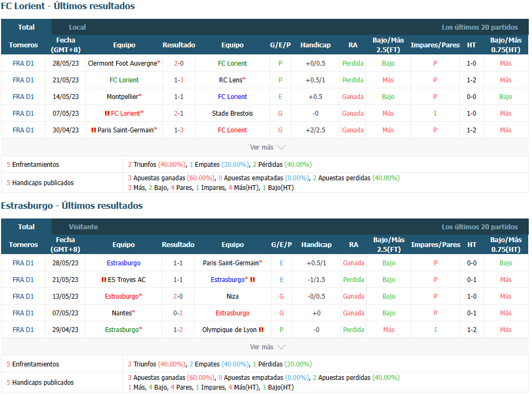The width and height of the screenshot is (532, 395).
Task: Open Los últimos 20 partidos for Estrasburgo
Action: pos(479,227)
